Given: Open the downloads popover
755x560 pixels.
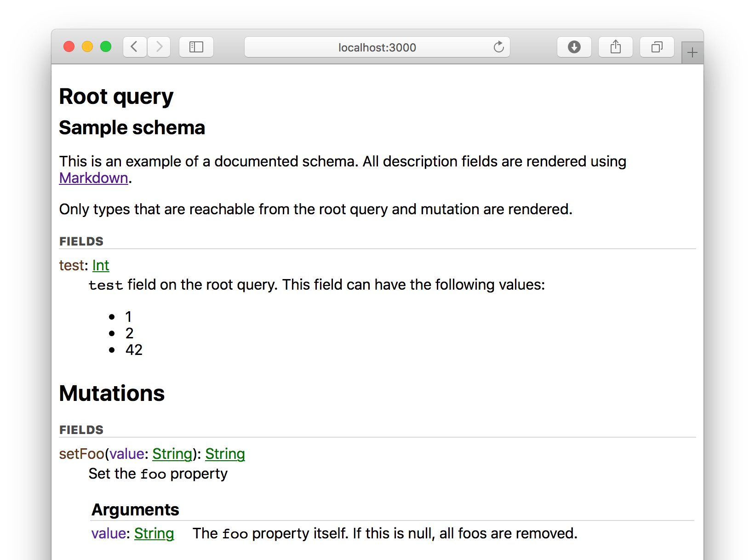Looking at the screenshot, I should click(x=574, y=47).
